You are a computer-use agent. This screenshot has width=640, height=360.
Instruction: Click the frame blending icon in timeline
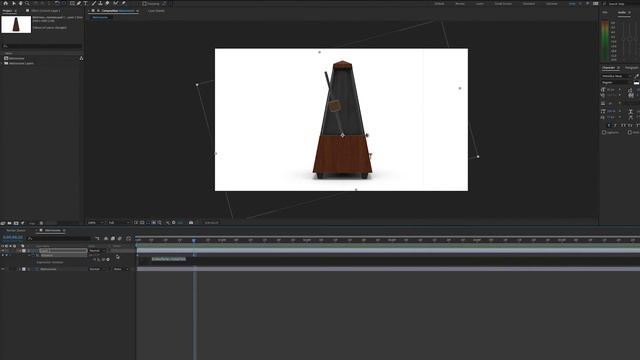pos(113,238)
